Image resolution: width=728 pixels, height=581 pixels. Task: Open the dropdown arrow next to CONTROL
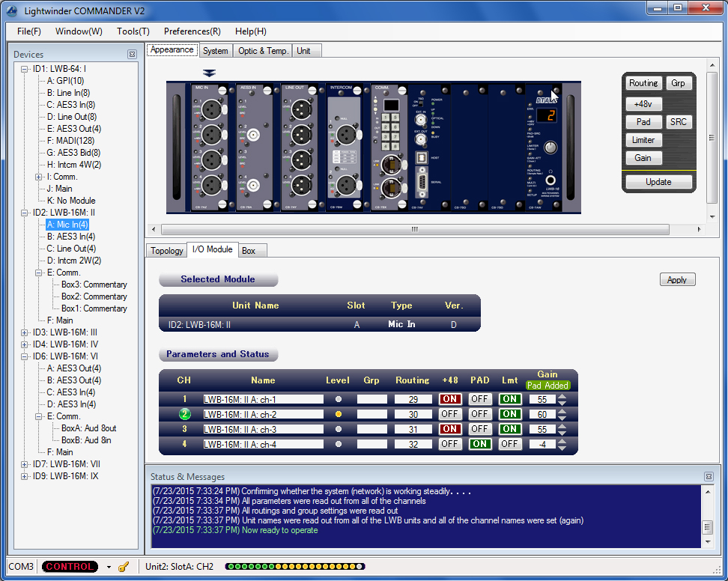[x=109, y=567]
